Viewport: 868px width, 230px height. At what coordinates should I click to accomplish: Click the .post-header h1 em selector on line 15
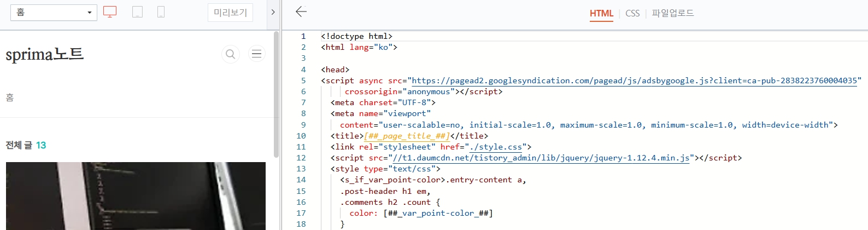[x=385, y=191]
